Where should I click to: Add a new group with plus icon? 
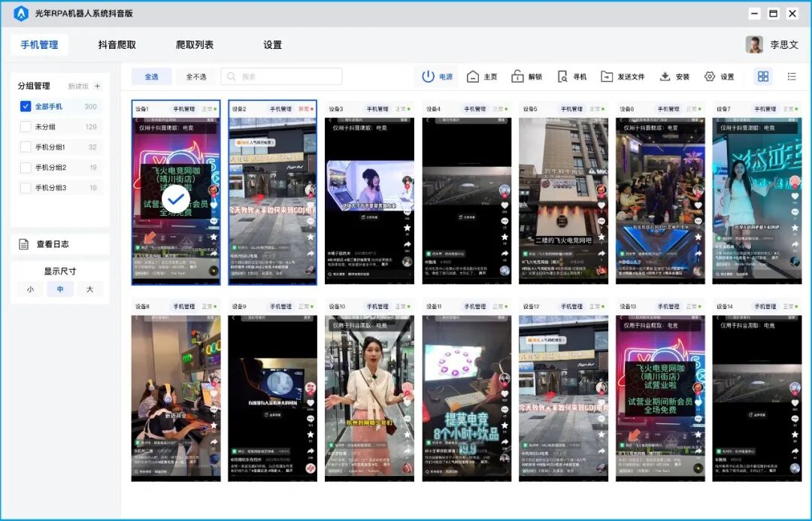pyautogui.click(x=97, y=86)
